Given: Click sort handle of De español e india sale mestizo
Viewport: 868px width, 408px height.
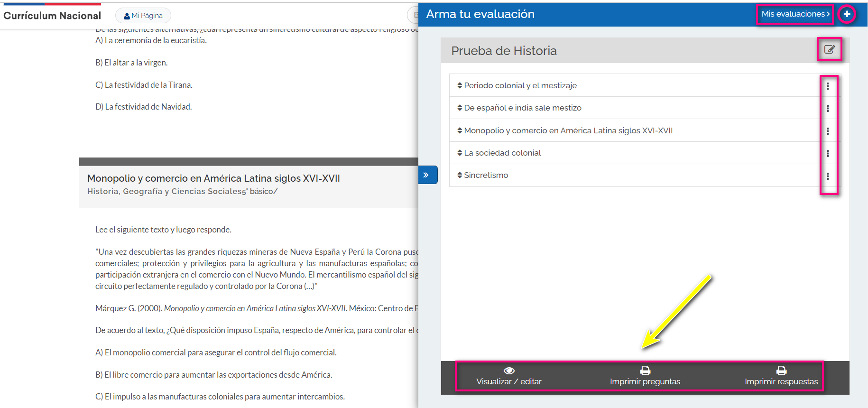Looking at the screenshot, I should coord(460,108).
